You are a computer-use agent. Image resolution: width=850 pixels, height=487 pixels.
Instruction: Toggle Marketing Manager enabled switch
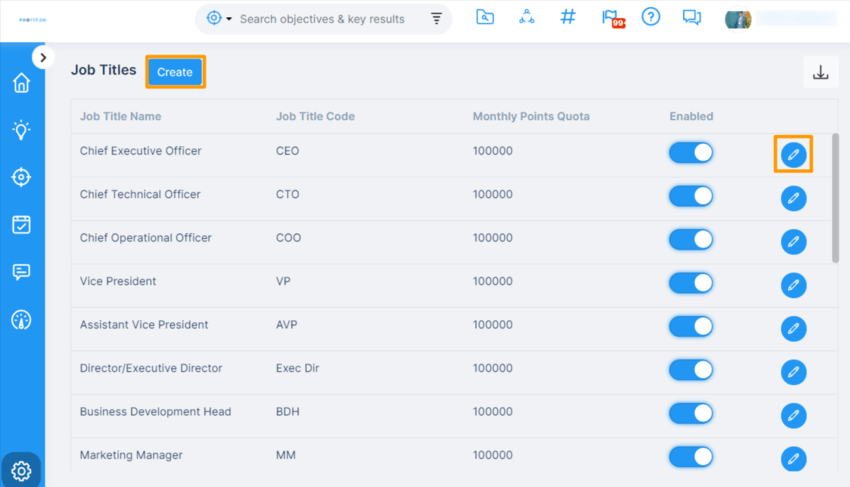pos(691,457)
